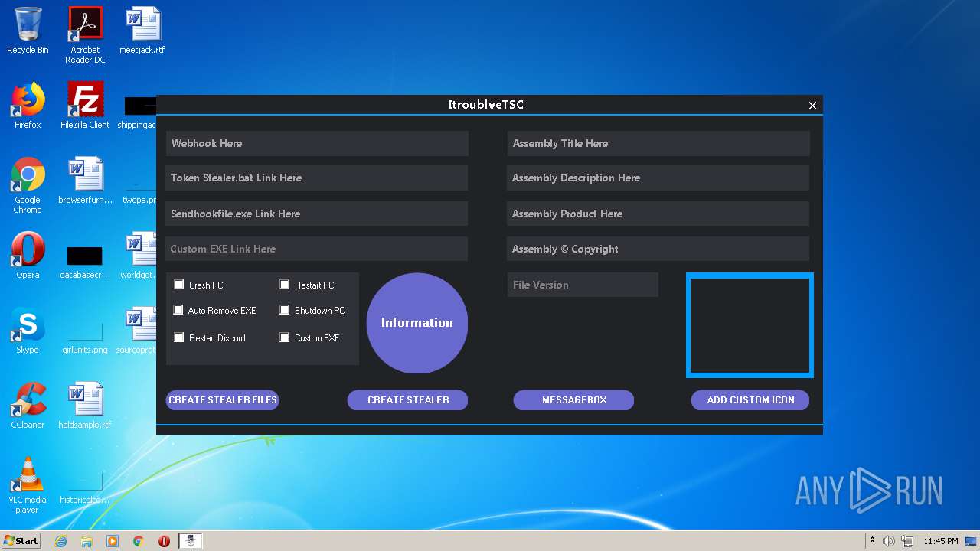The height and width of the screenshot is (551, 980).
Task: Click the MESSAGEBOX button
Action: 573,399
